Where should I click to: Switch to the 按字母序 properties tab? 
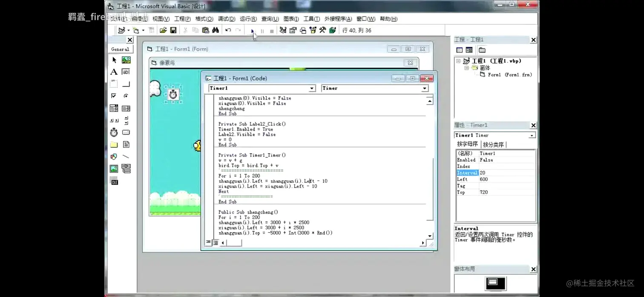pyautogui.click(x=467, y=144)
